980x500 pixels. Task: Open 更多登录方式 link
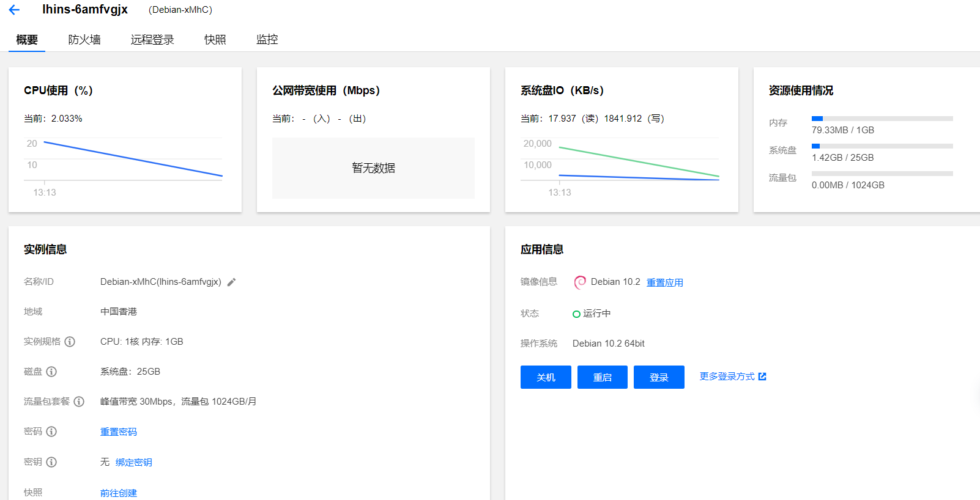(x=727, y=377)
